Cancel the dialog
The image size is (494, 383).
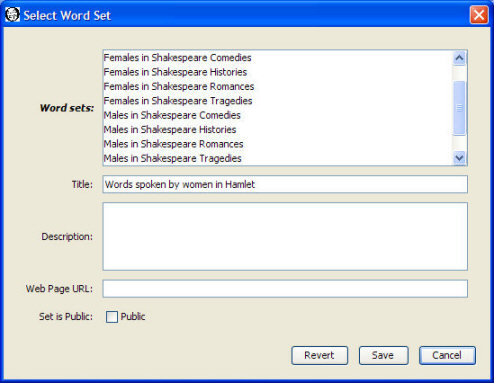[x=447, y=355]
